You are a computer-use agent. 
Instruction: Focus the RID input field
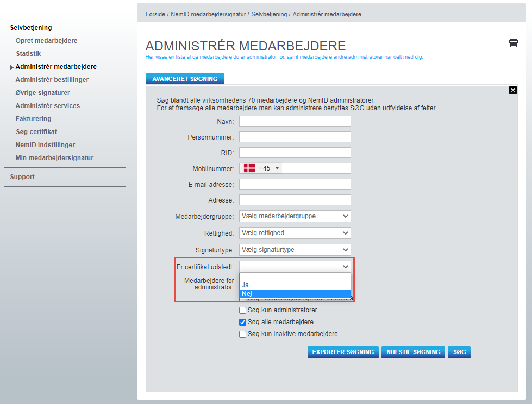point(295,153)
